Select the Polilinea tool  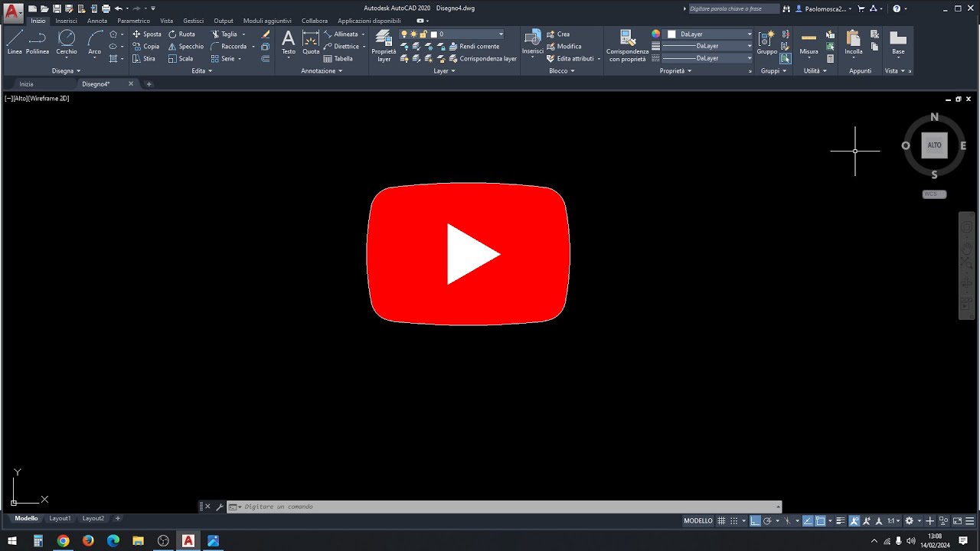click(x=38, y=43)
